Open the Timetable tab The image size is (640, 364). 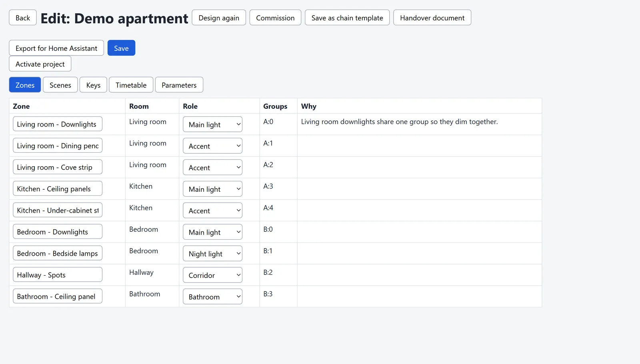131,85
